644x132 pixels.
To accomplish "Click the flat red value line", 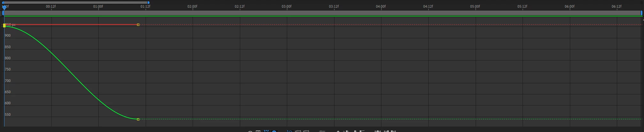I will click(71, 25).
